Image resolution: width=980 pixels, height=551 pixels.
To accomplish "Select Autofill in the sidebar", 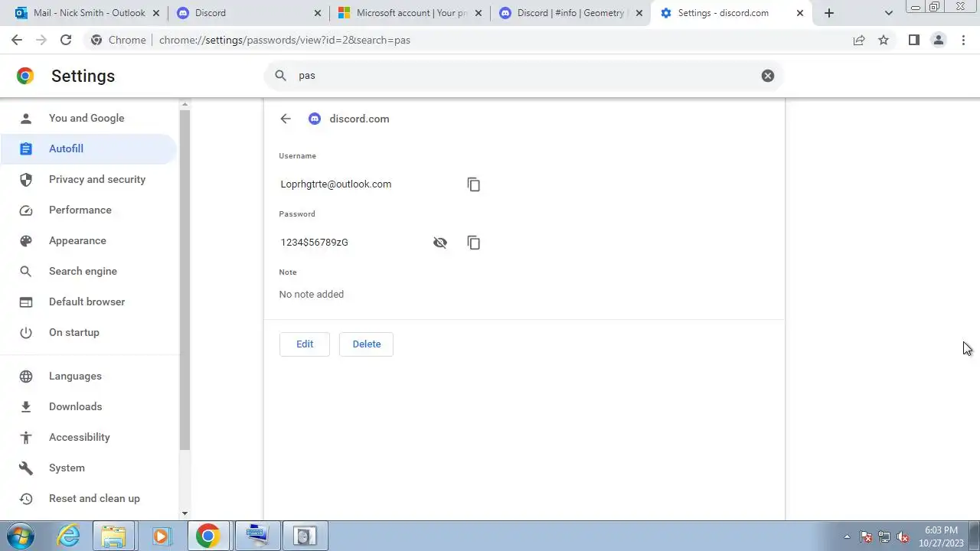I will (x=89, y=148).
